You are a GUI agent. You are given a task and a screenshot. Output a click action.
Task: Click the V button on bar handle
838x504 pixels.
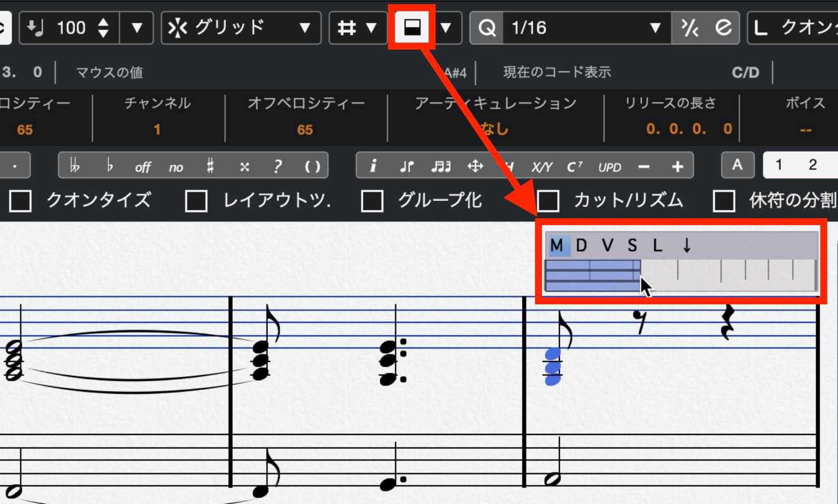click(608, 245)
